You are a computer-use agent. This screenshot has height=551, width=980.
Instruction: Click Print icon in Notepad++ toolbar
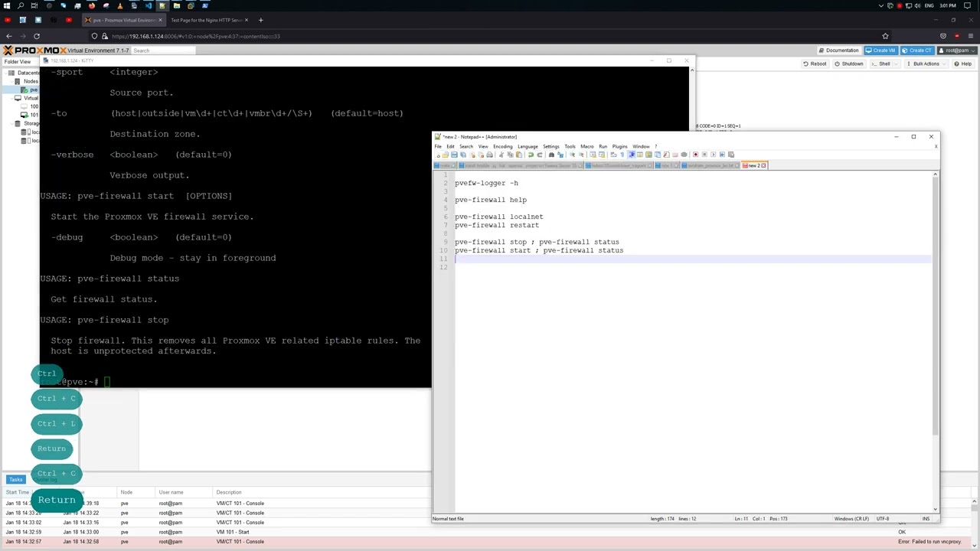tap(489, 155)
